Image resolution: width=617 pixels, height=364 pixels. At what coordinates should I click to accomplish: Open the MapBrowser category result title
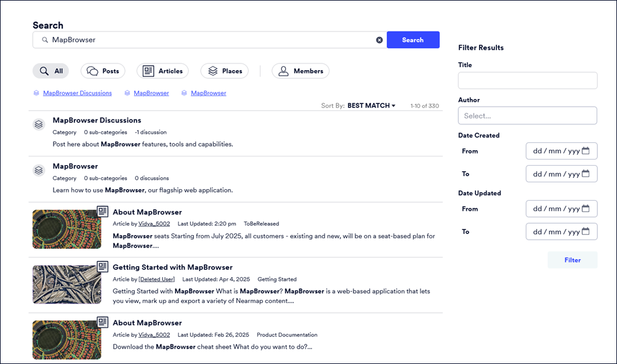75,166
